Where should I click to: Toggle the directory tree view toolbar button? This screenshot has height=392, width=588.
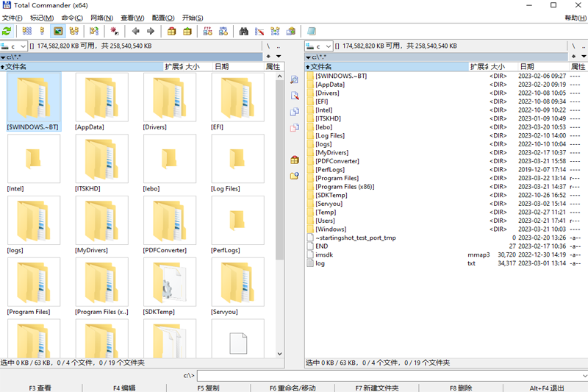(x=74, y=31)
